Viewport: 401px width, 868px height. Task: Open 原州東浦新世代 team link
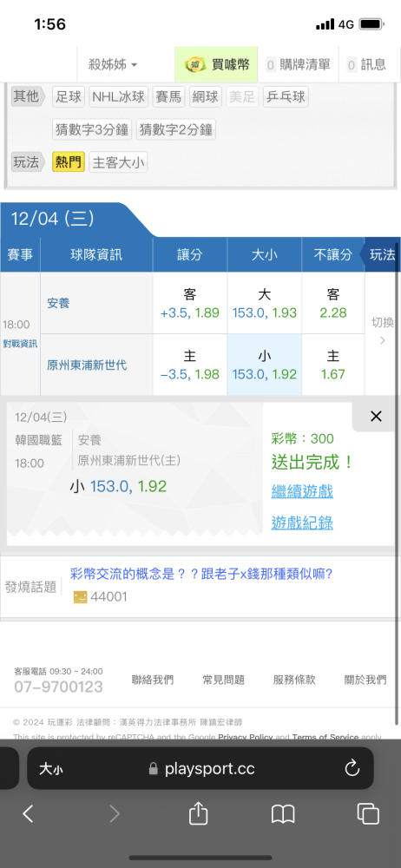(x=87, y=365)
